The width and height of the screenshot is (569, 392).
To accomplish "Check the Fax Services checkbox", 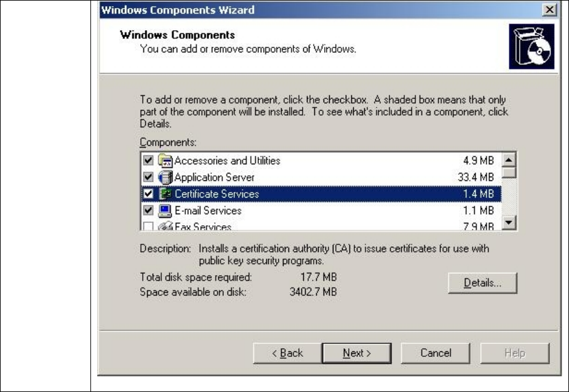I will (x=148, y=226).
